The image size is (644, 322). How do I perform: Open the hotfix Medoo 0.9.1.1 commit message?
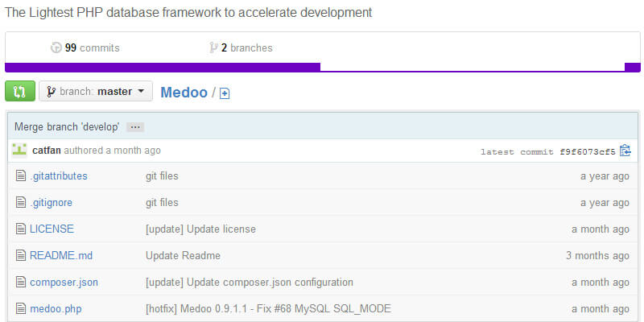269,308
